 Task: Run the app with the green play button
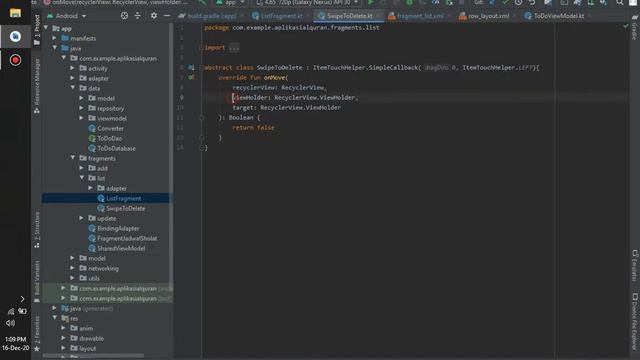tap(370, 2)
